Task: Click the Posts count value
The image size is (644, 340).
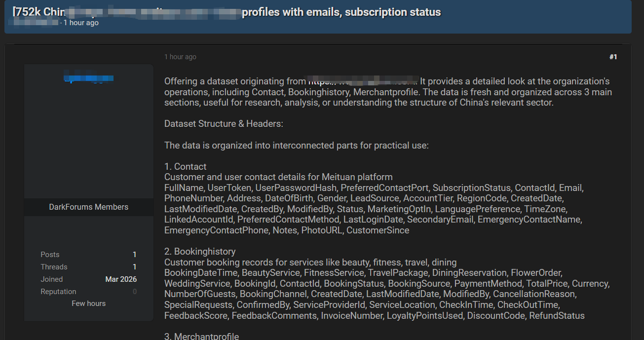Action: click(134, 255)
